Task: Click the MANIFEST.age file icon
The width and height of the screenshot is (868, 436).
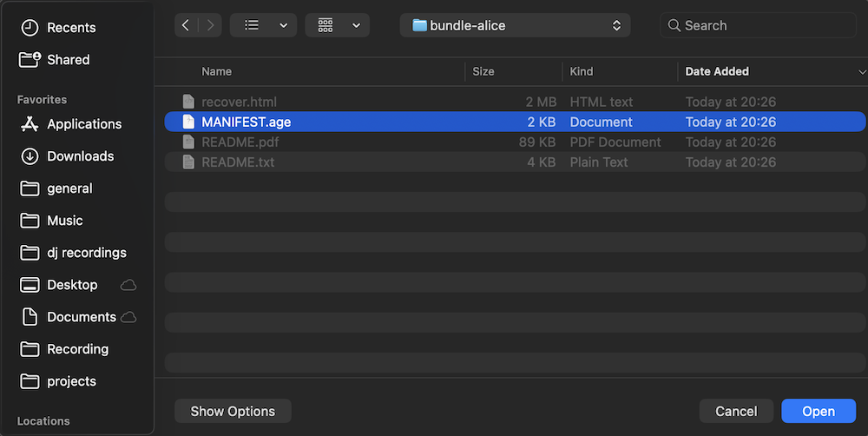Action: [x=188, y=122]
